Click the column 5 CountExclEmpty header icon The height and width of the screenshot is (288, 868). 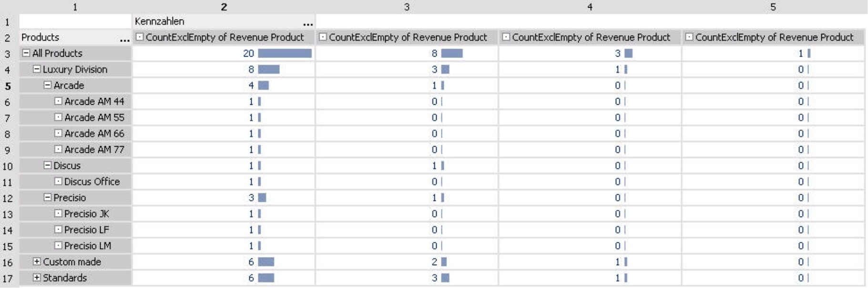[x=689, y=37]
